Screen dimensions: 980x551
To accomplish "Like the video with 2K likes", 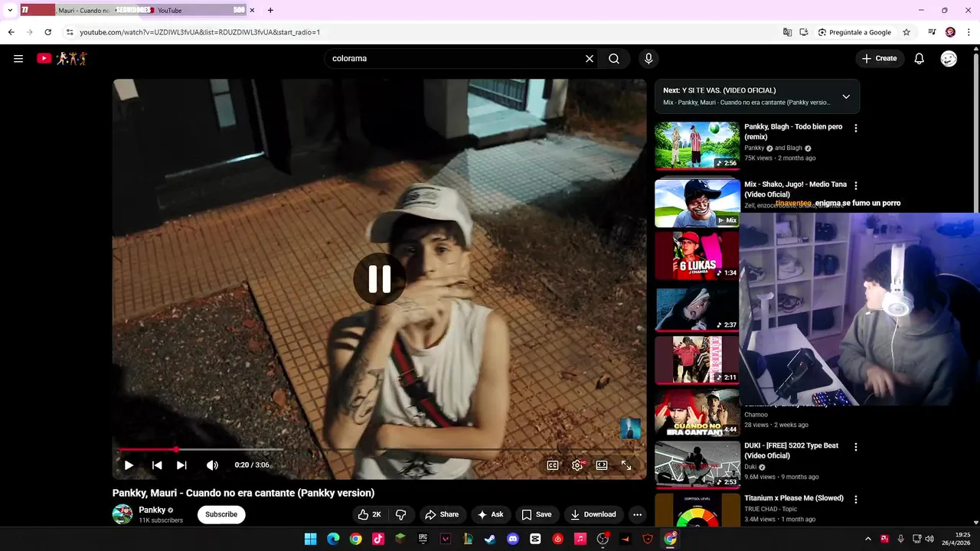I will (x=369, y=514).
